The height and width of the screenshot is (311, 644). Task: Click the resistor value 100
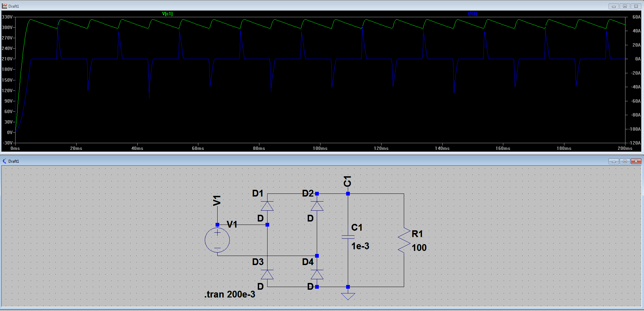tap(419, 248)
